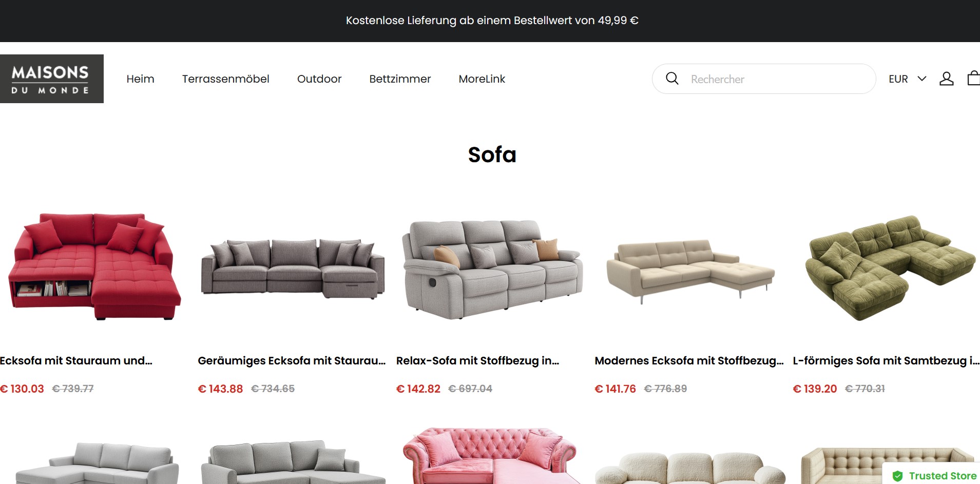This screenshot has width=980, height=484.
Task: Open the green velvet L-shaped sofa image
Action: [x=890, y=268]
